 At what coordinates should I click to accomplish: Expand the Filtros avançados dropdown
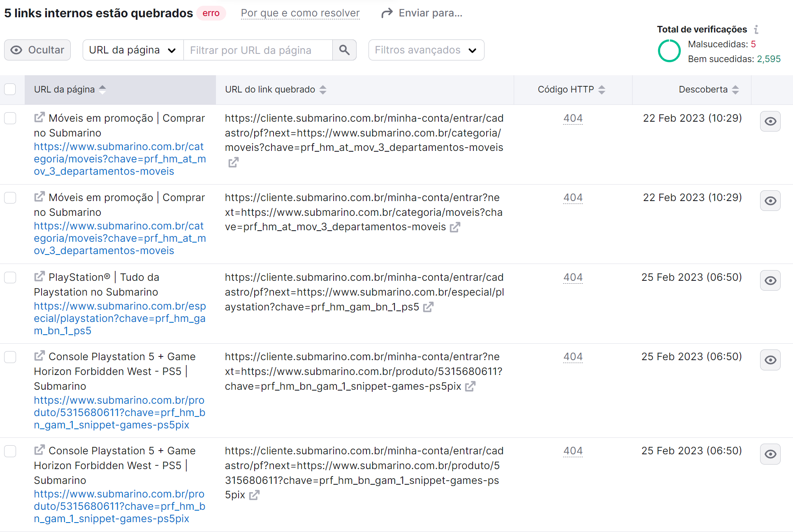tap(426, 50)
